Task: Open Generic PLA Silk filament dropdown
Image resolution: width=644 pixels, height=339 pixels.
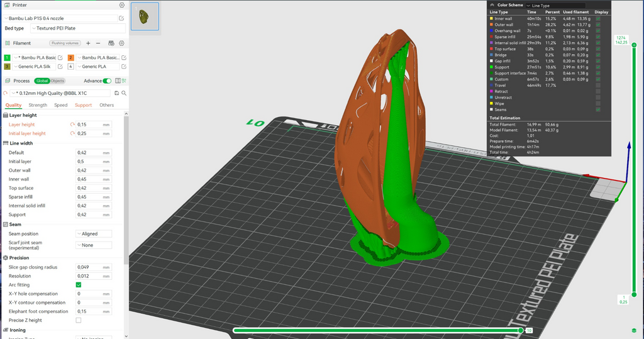Action: pyautogui.click(x=35, y=66)
